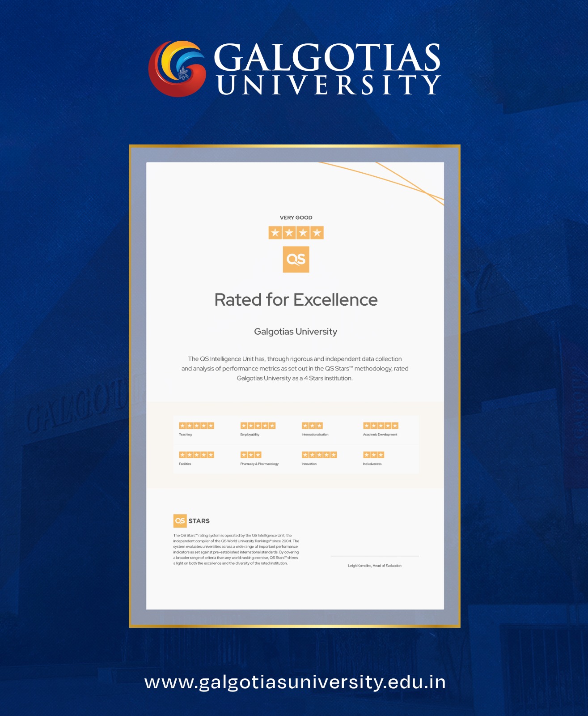Image resolution: width=588 pixels, height=716 pixels.
Task: Click the Galgotias swirl logo emblem
Action: pyautogui.click(x=177, y=68)
